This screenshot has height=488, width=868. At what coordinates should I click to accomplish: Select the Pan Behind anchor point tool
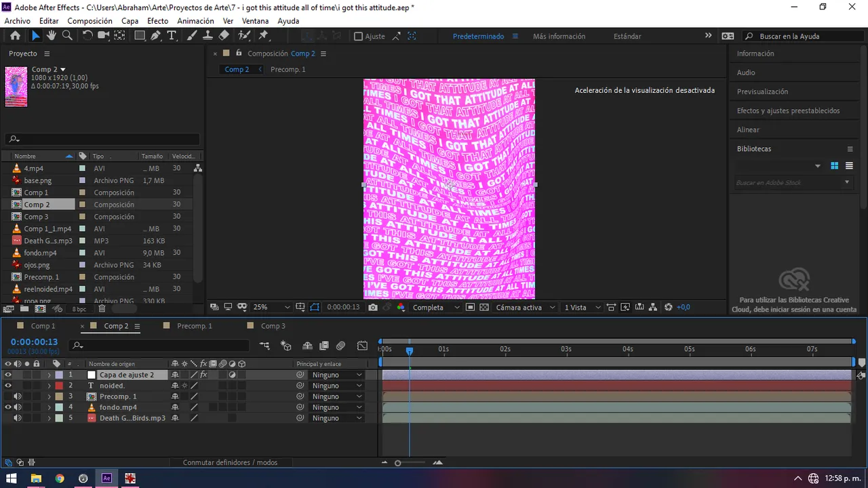(121, 36)
